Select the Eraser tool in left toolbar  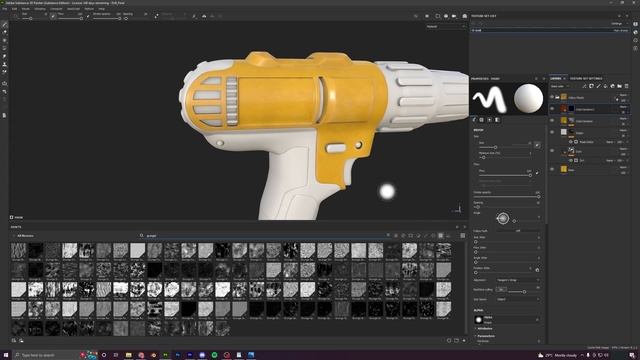coord(4,32)
